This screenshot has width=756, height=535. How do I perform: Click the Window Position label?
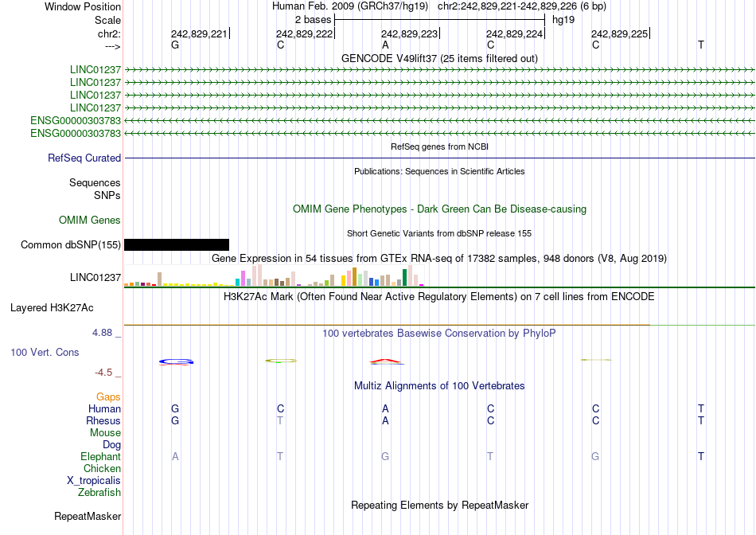click(x=83, y=6)
